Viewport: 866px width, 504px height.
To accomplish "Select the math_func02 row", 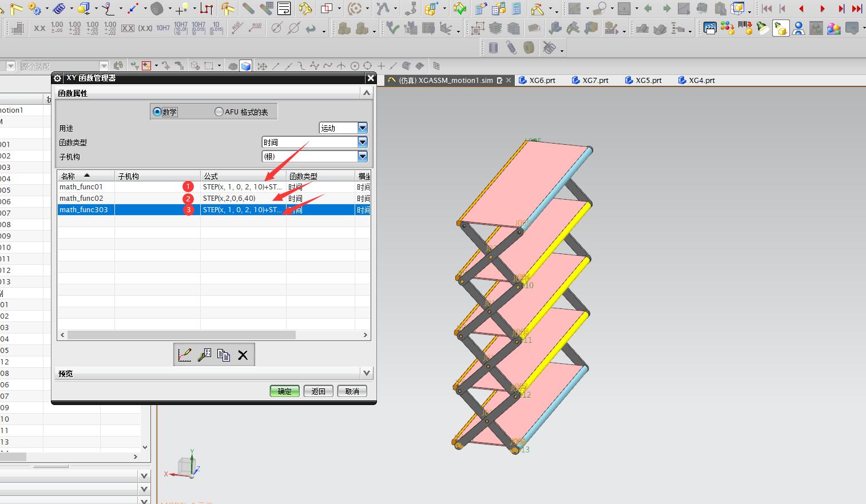I will (x=214, y=198).
